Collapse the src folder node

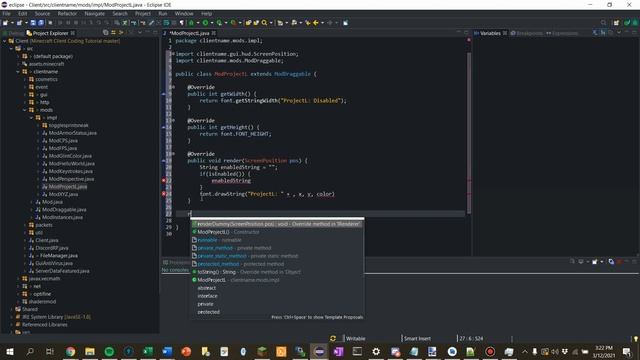(11, 49)
